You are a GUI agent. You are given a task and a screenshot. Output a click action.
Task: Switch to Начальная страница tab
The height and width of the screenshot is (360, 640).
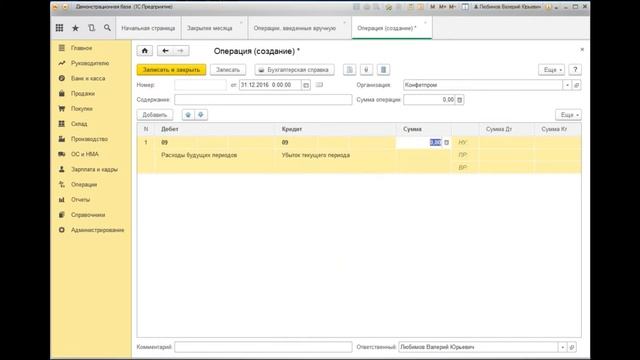(148, 28)
